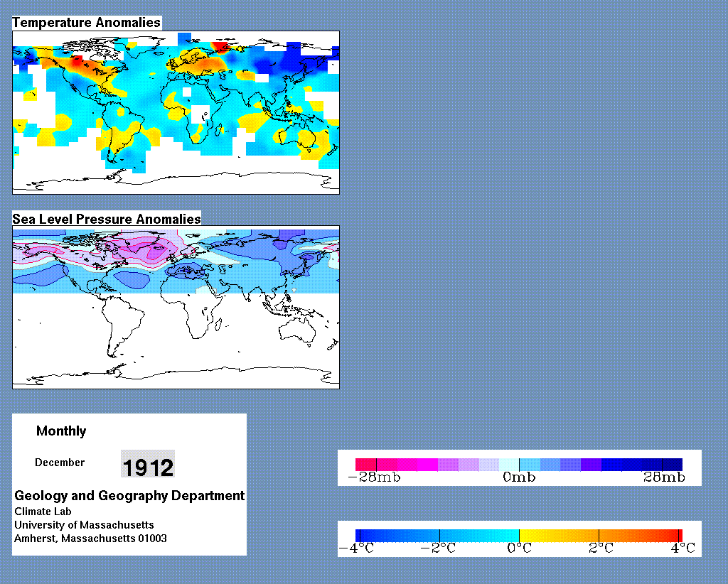Click the 4°C label on temperature scale
The width and height of the screenshot is (728, 584).
[x=683, y=548]
